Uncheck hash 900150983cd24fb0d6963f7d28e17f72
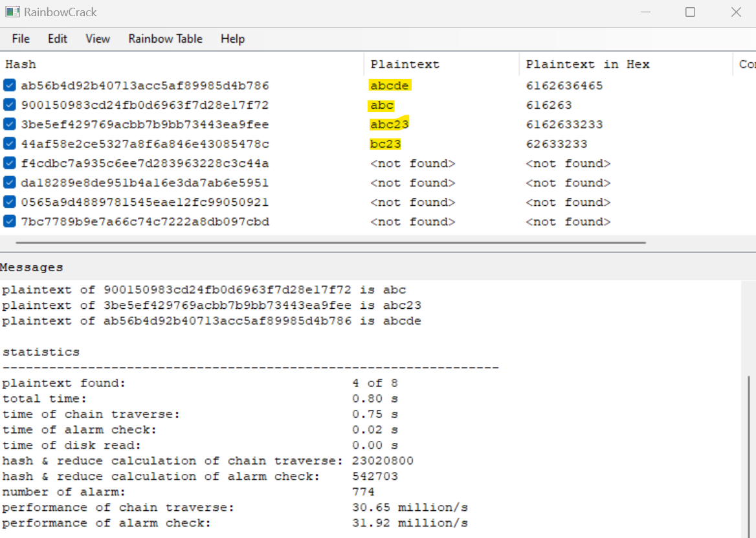Image resolution: width=756 pixels, height=538 pixels. 9,105
